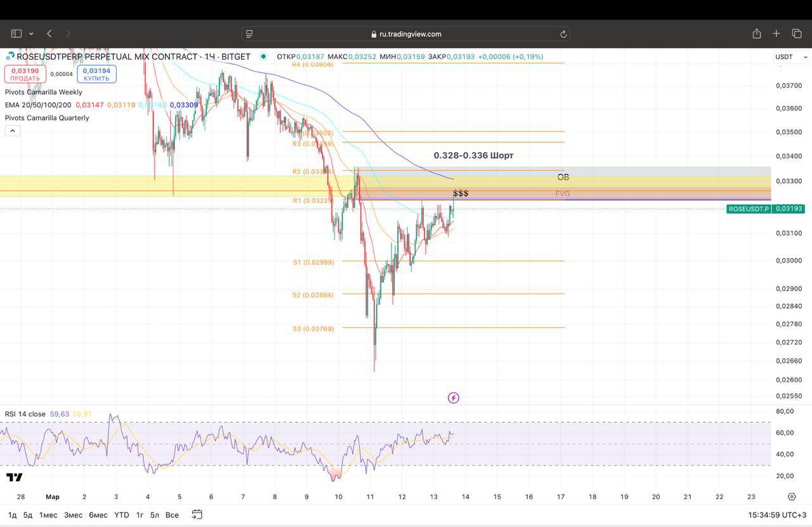The image size is (812, 527).
Task: Reload the TradingView page
Action: click(563, 34)
